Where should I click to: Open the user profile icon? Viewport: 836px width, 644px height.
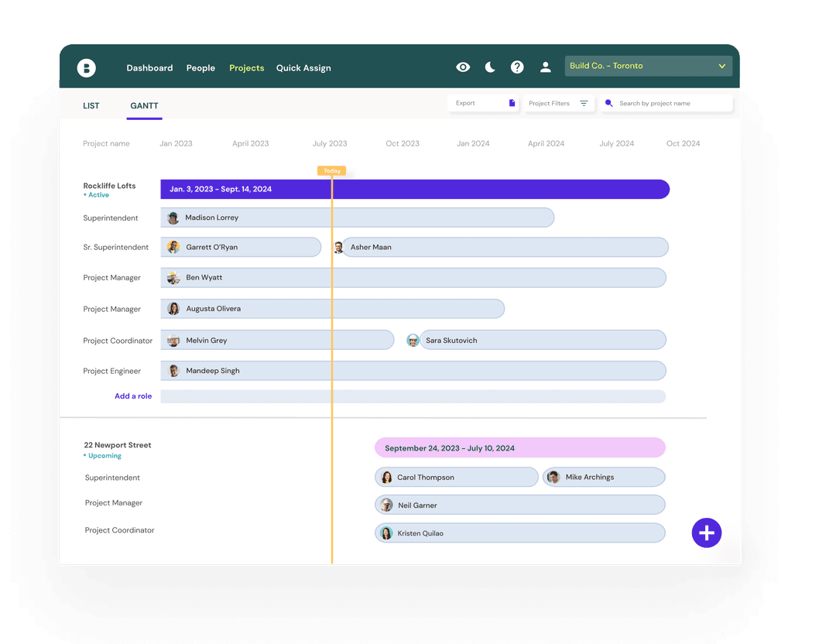(546, 67)
